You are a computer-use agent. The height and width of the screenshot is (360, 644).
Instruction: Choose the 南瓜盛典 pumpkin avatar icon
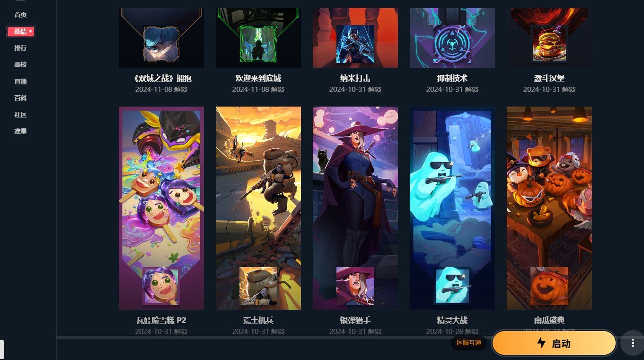549,286
